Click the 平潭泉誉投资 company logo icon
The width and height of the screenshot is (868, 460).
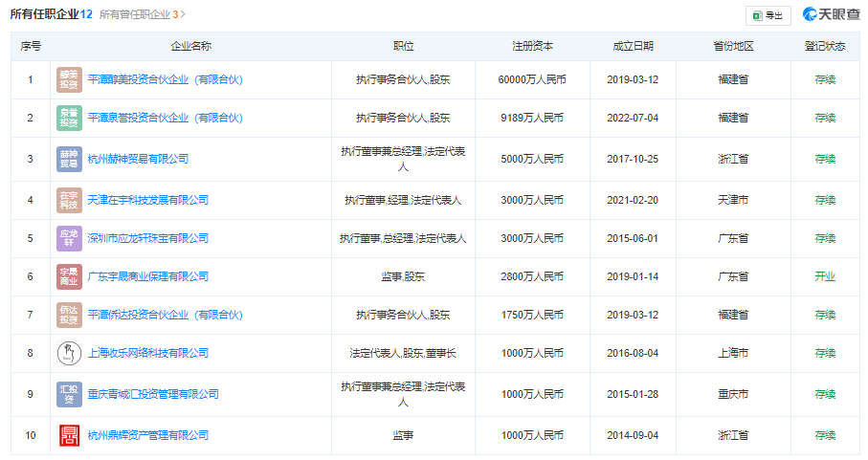[69, 118]
